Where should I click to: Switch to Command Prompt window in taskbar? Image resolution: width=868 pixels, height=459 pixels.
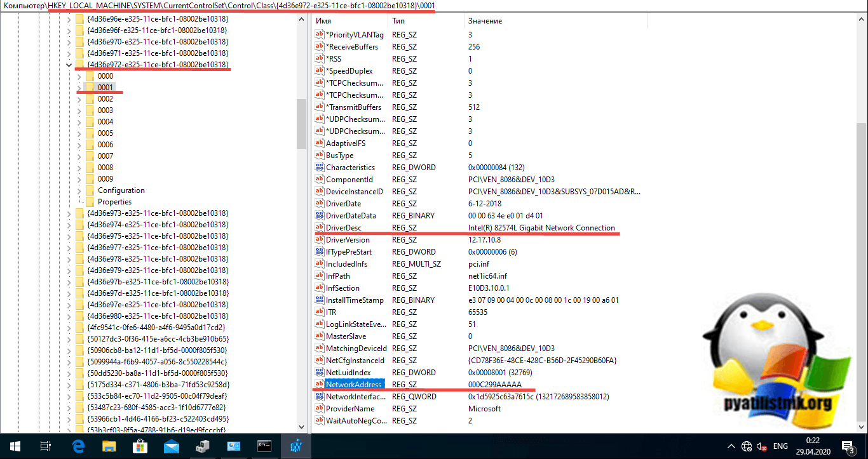265,446
